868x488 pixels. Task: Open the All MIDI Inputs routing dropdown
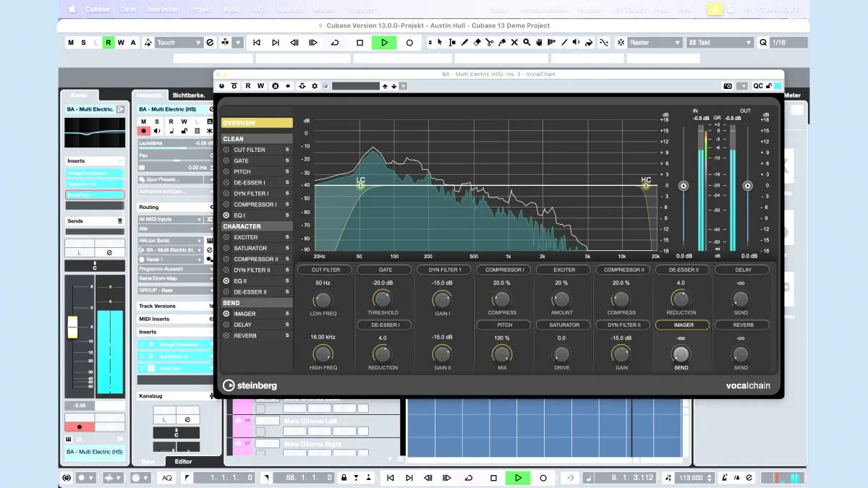click(171, 219)
